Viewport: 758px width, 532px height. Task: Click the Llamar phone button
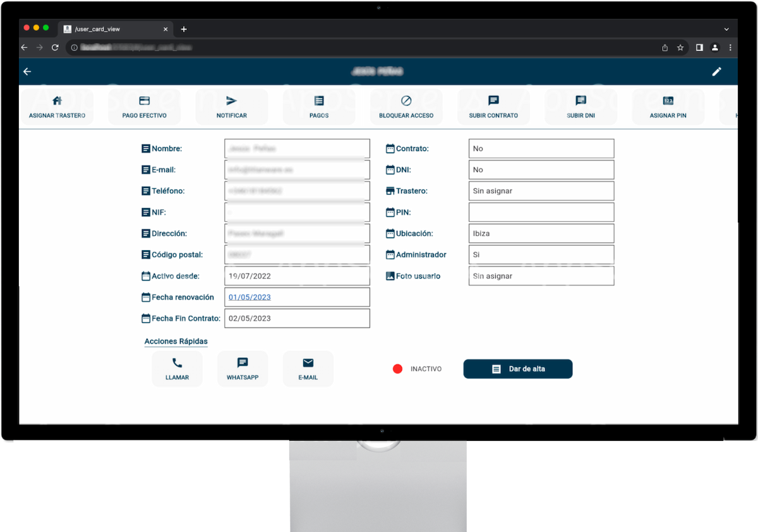point(177,368)
